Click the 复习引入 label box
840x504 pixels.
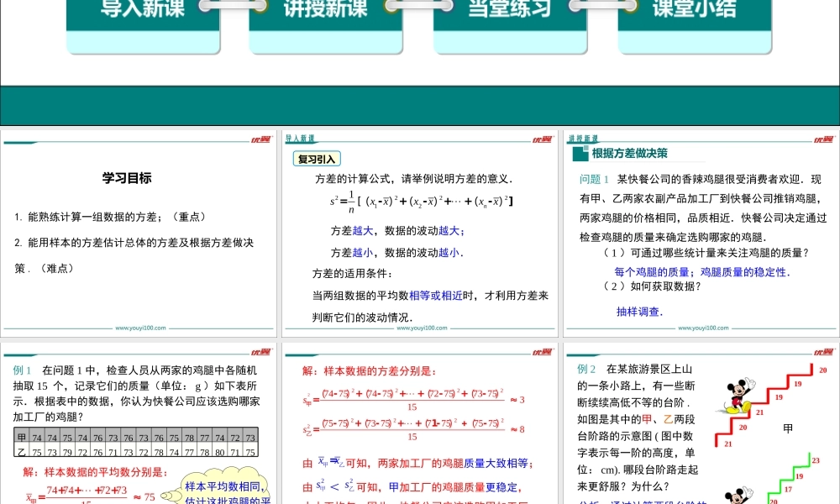(317, 159)
